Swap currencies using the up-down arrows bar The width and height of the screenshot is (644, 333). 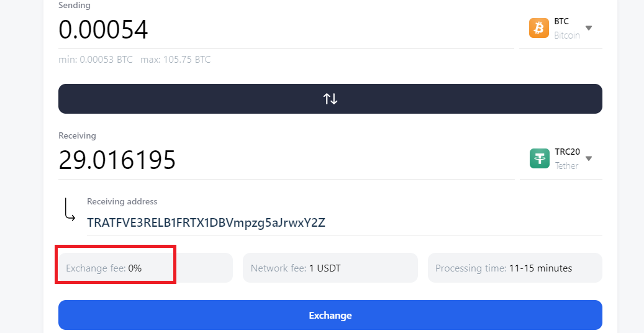pyautogui.click(x=330, y=99)
